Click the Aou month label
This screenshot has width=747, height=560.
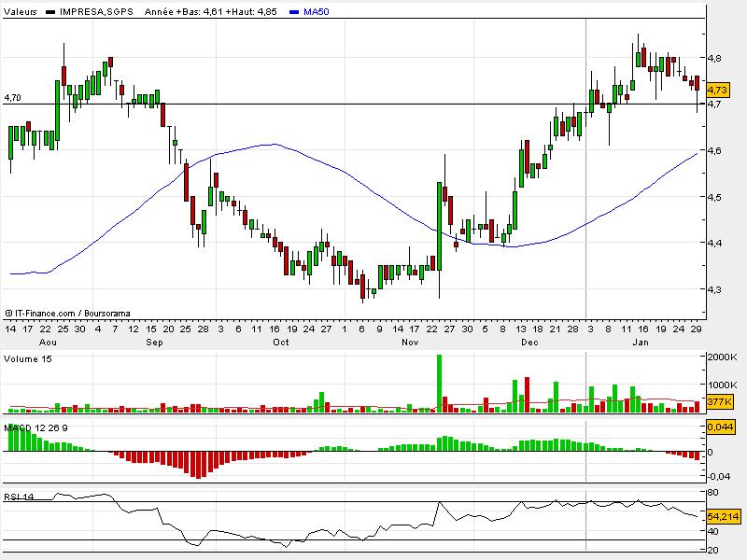pos(48,342)
